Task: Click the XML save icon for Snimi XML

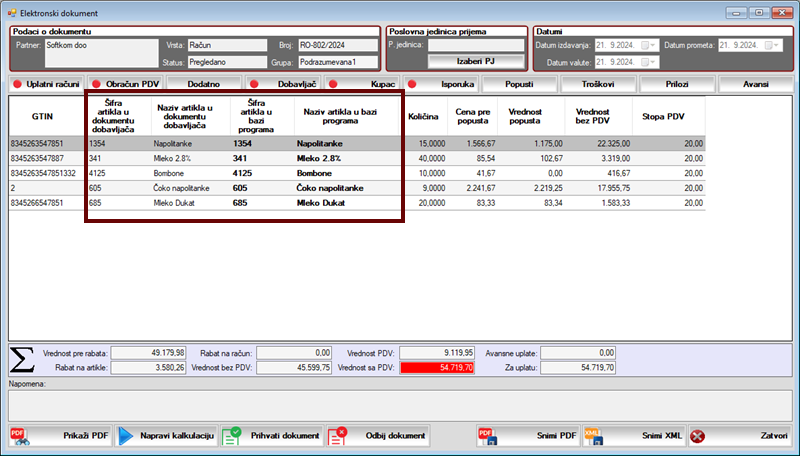Action: (x=593, y=436)
